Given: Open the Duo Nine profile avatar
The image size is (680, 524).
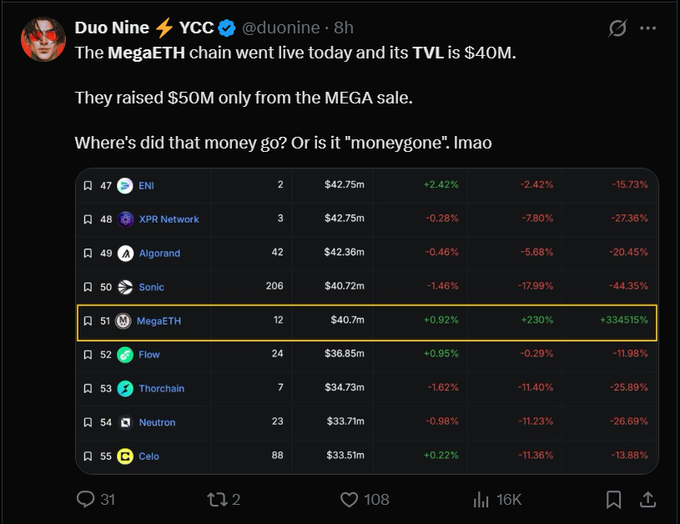Looking at the screenshot, I should [43, 36].
